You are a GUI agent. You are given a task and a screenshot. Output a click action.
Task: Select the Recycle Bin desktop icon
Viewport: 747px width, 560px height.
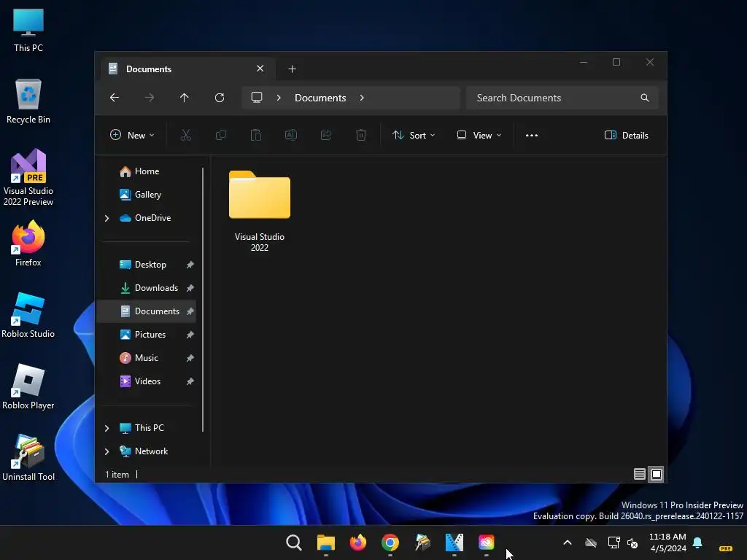click(28, 101)
